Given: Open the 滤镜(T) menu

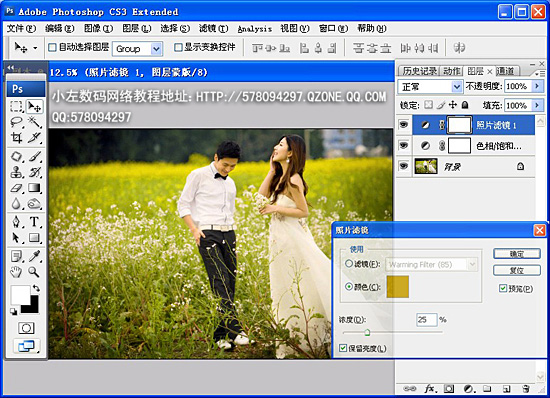Looking at the screenshot, I should [213, 28].
